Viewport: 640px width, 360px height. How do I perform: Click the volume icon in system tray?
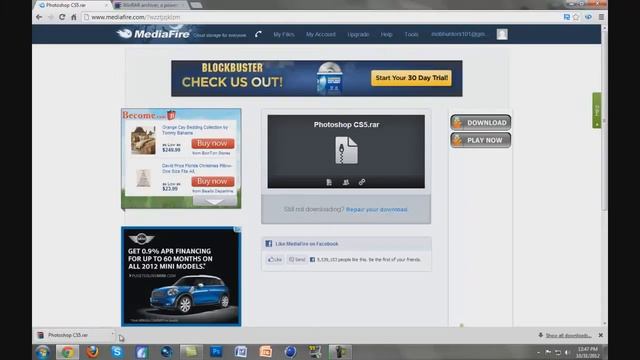point(567,352)
